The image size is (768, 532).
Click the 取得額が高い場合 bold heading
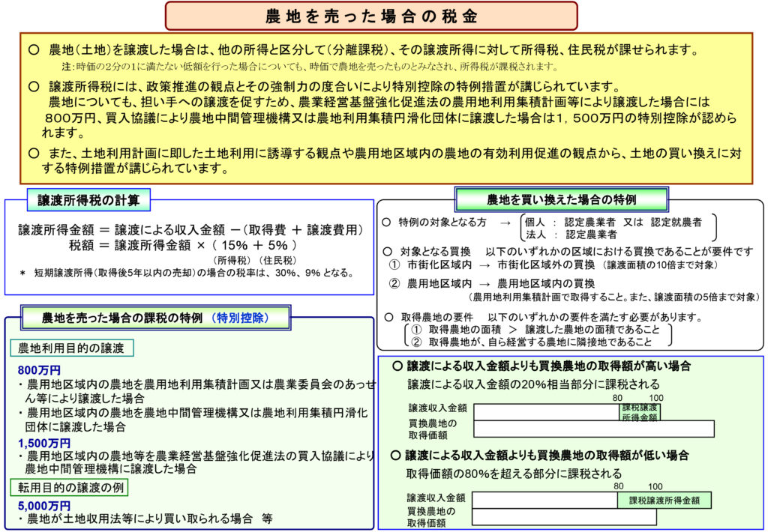tap(547, 366)
